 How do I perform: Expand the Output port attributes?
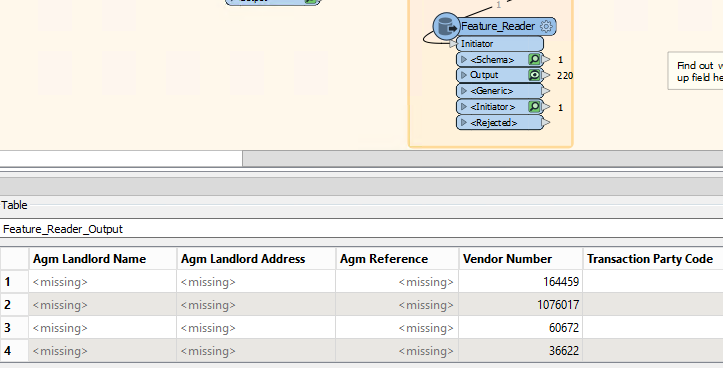(464, 75)
